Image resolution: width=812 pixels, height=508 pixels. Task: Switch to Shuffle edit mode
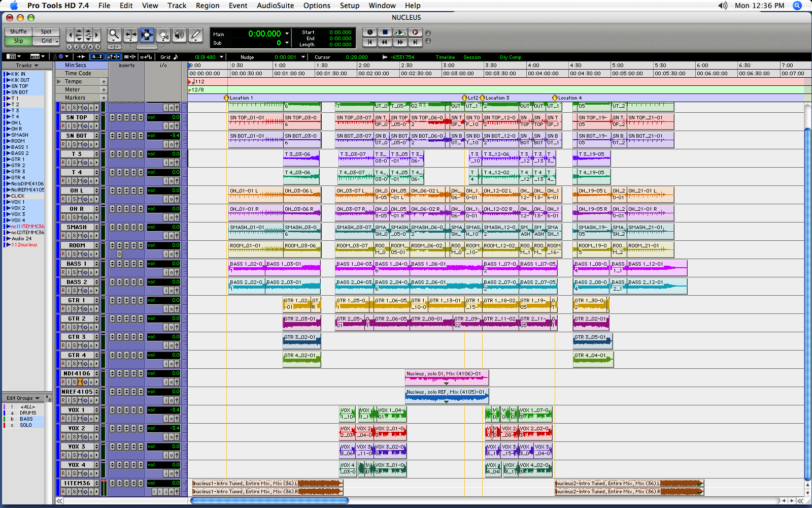[18, 31]
